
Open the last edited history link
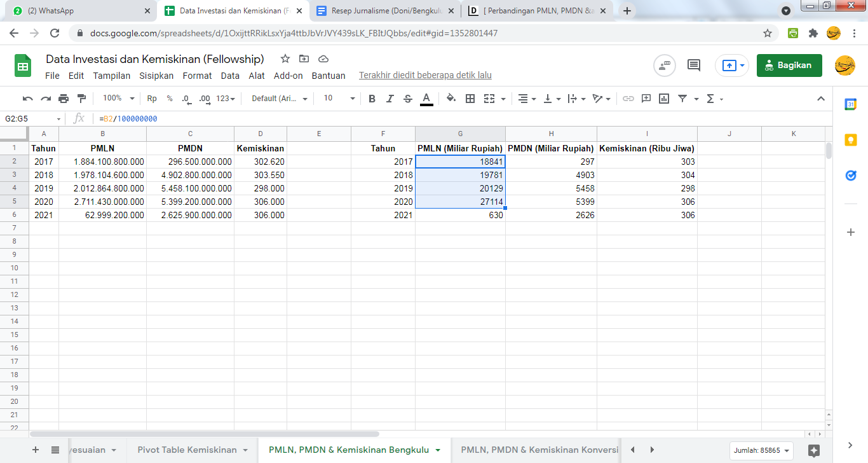point(425,76)
